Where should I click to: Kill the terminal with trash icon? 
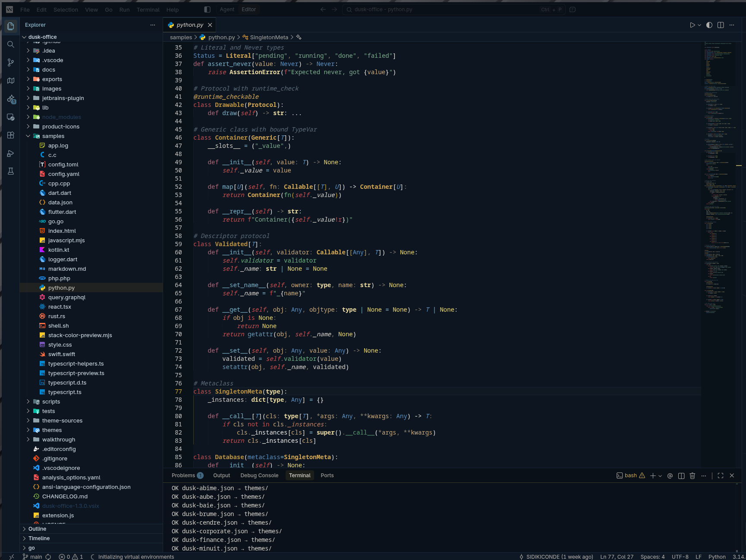click(x=692, y=476)
